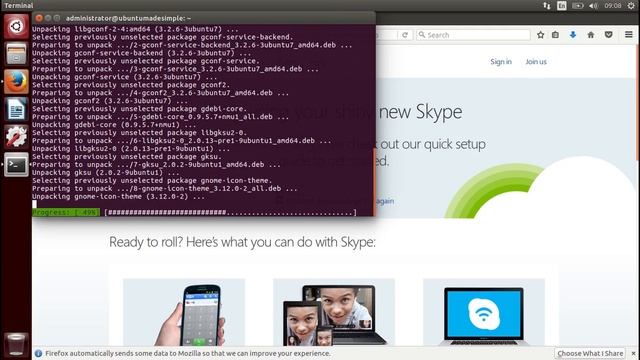
Task: Open the keyboard layout indicator
Action: (x=562, y=5)
